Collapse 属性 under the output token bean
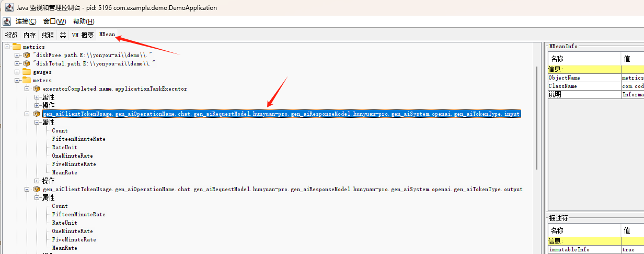The width and height of the screenshot is (644, 254). point(37,197)
